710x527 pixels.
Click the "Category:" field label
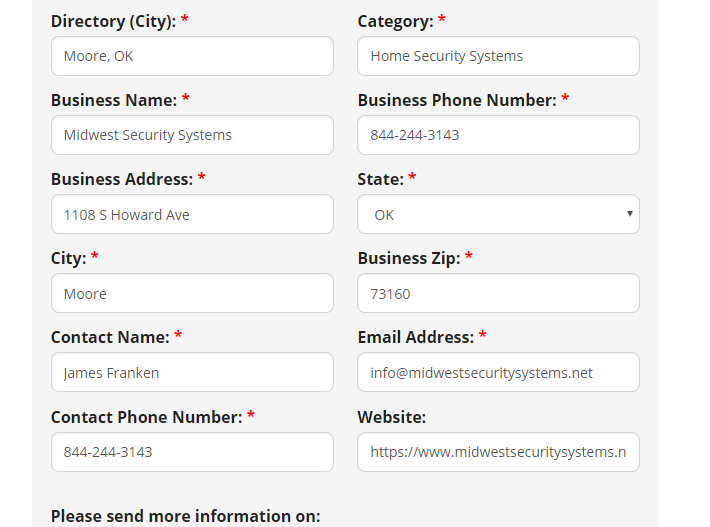click(x=395, y=21)
